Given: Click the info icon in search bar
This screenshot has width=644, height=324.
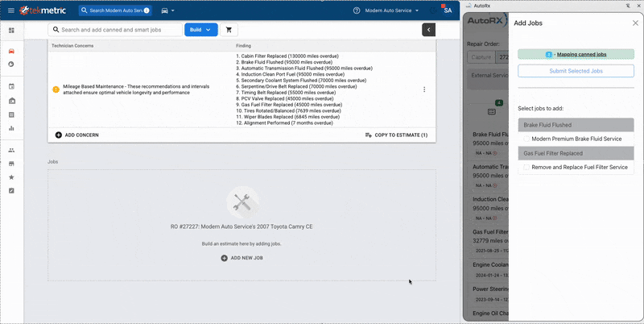Looking at the screenshot, I should 147,10.
